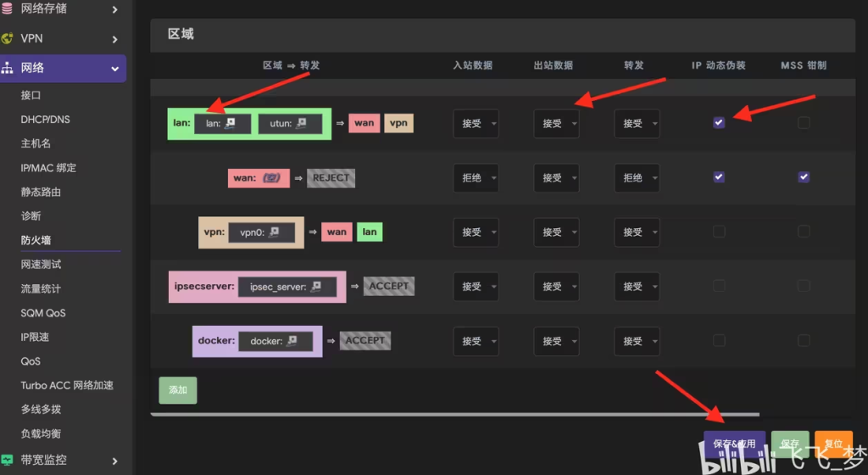Disable IP masquerading for lan zone
The image size is (868, 475).
click(719, 122)
